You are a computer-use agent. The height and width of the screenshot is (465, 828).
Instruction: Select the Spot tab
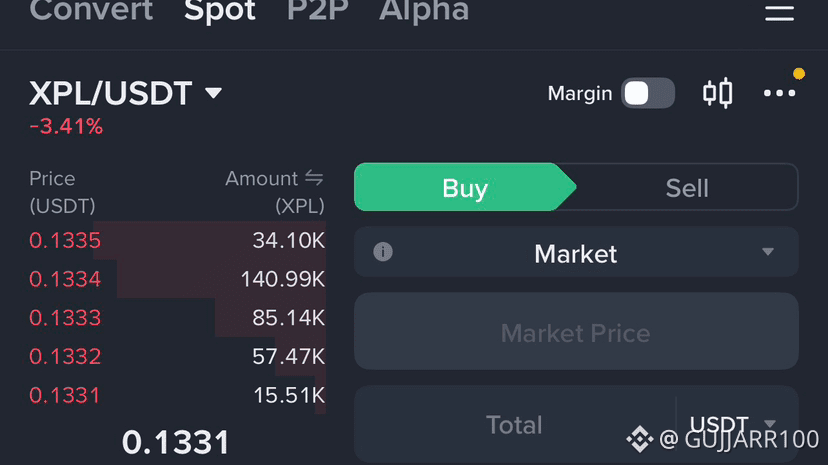(x=220, y=11)
